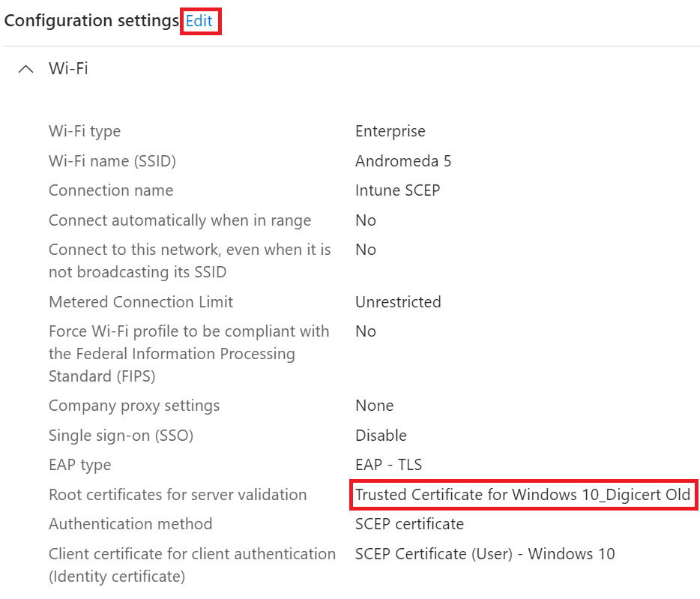Select the Andromeda 5 SSID value
The image size is (700, 599).
tap(403, 160)
